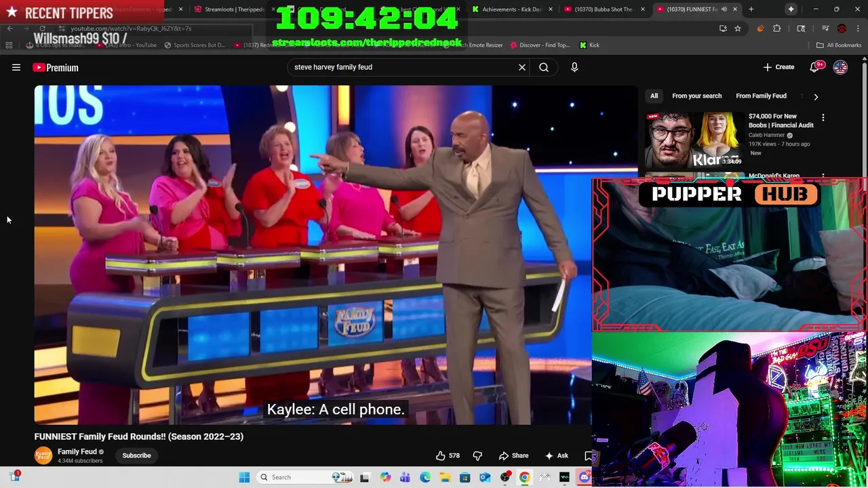
Task: Open Microsoft Edge from taskbar
Action: tap(425, 477)
